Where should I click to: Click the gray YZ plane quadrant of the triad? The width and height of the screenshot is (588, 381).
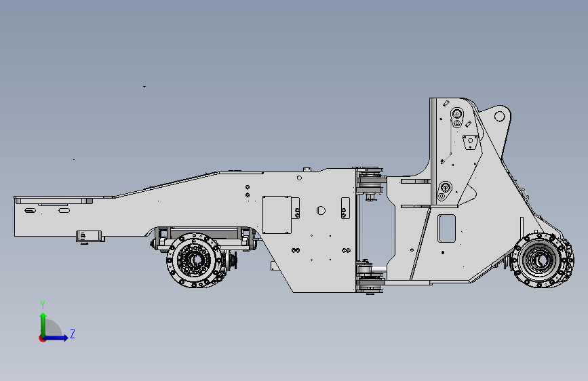(x=52, y=329)
